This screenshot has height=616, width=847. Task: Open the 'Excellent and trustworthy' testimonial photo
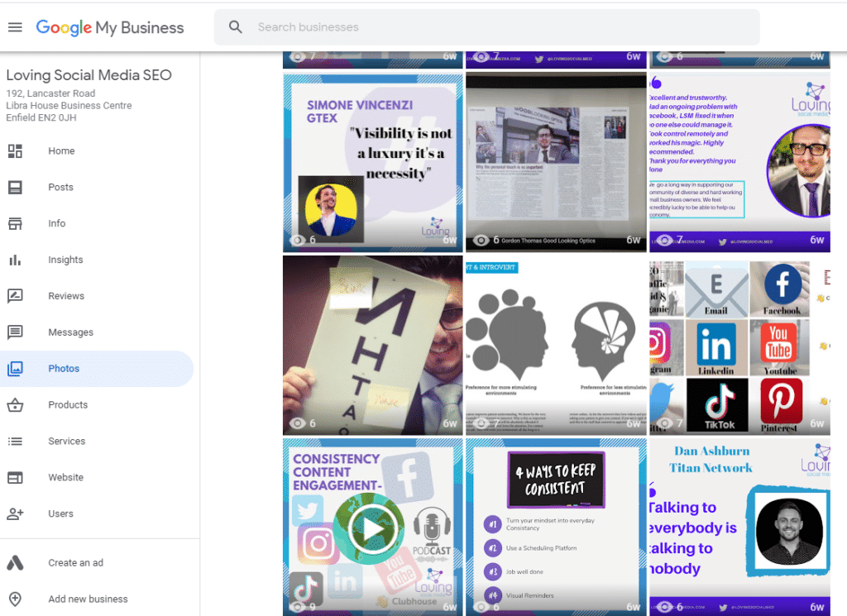click(739, 163)
